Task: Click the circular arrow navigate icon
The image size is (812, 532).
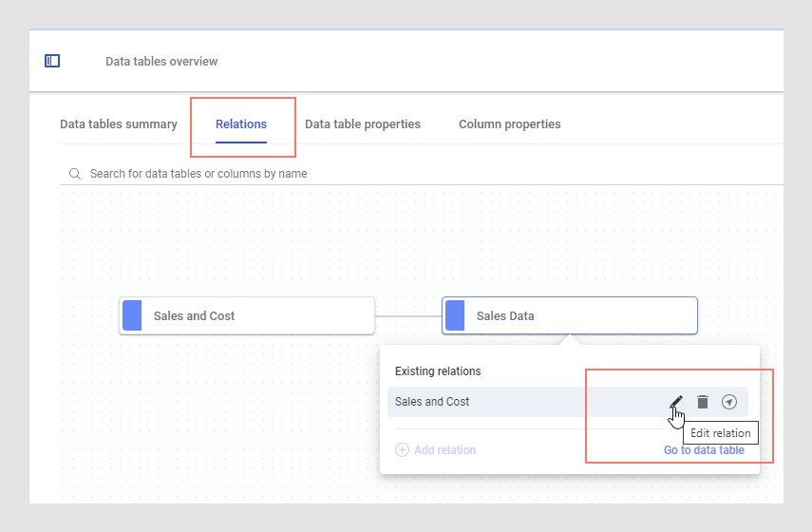Action: click(729, 402)
